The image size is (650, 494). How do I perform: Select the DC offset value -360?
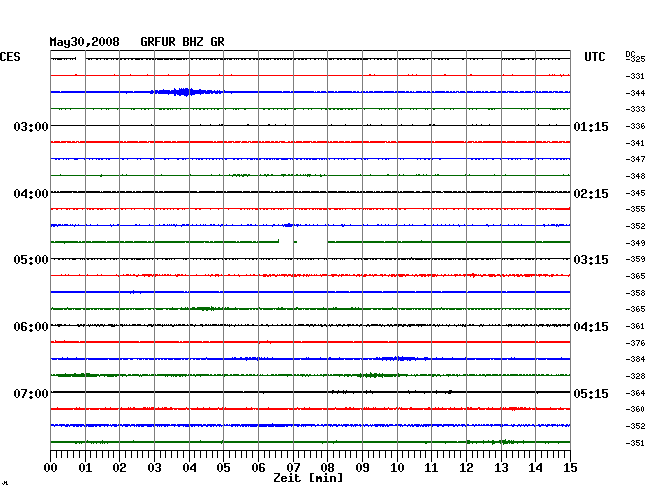tap(635, 409)
